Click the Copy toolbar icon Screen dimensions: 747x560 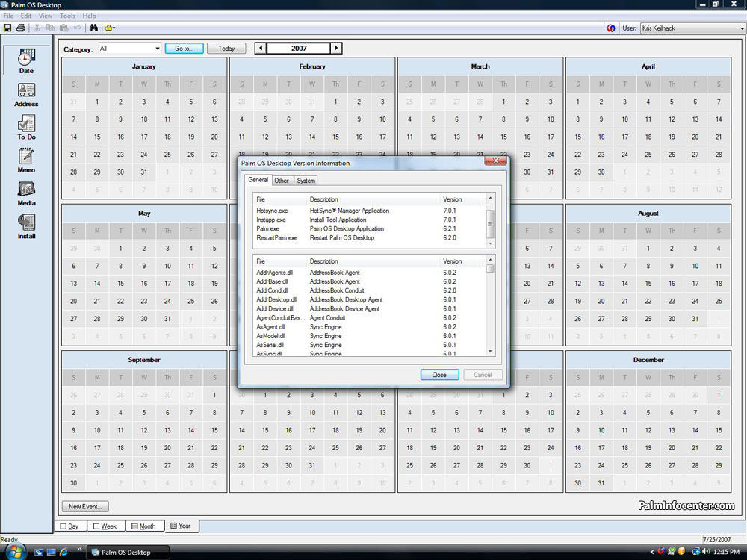click(x=50, y=28)
